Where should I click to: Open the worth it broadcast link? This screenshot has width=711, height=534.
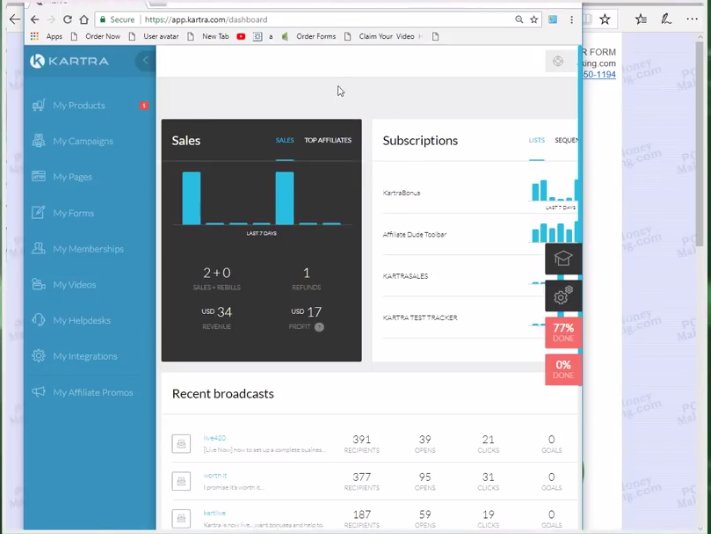coord(215,476)
